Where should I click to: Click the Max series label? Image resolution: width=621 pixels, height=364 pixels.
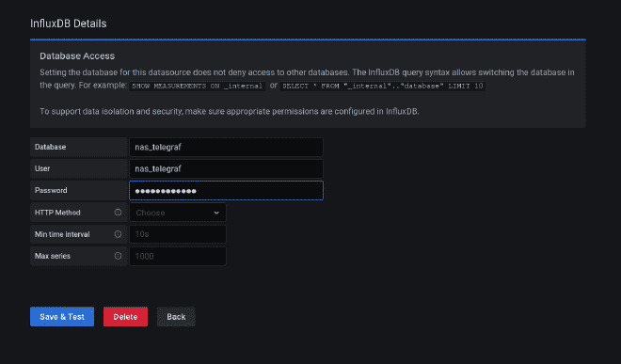(x=53, y=256)
